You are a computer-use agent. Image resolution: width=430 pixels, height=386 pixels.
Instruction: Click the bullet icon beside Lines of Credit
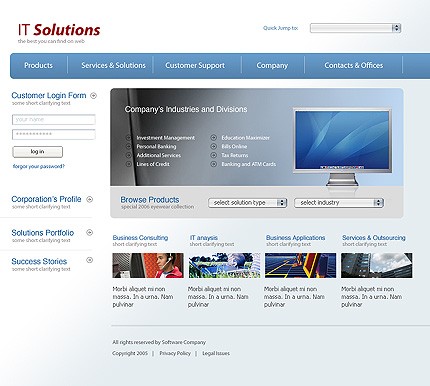tap(129, 164)
